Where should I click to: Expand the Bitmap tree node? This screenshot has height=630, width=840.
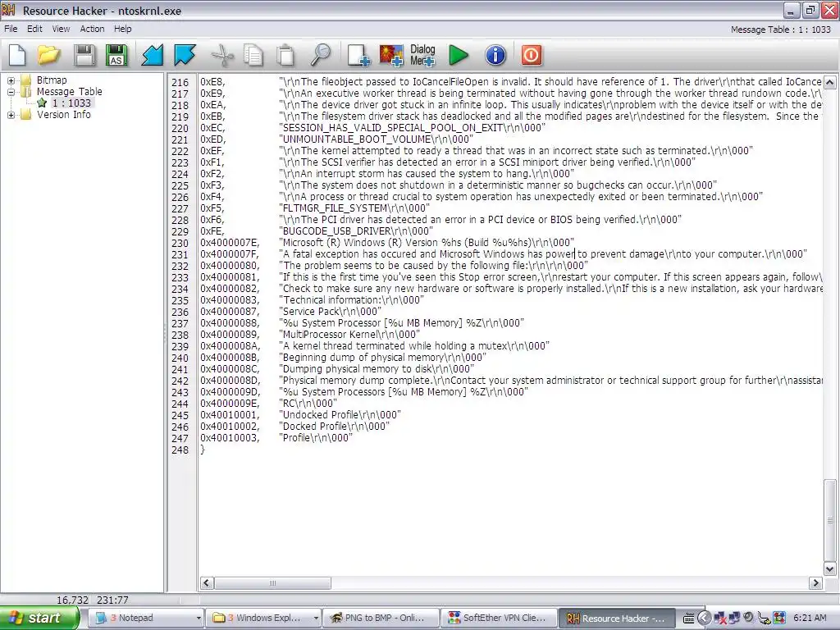coord(11,80)
